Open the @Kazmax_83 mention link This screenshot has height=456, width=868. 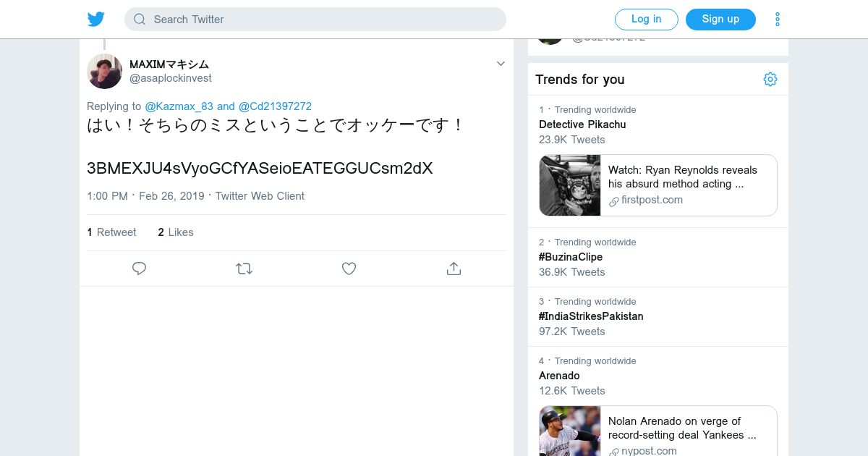(179, 106)
